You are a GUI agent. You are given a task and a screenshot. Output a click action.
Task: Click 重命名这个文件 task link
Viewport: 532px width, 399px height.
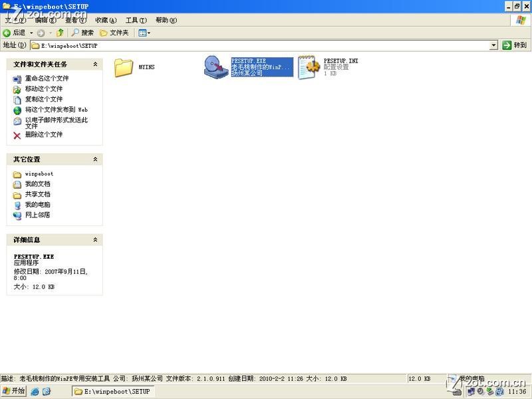[47, 78]
